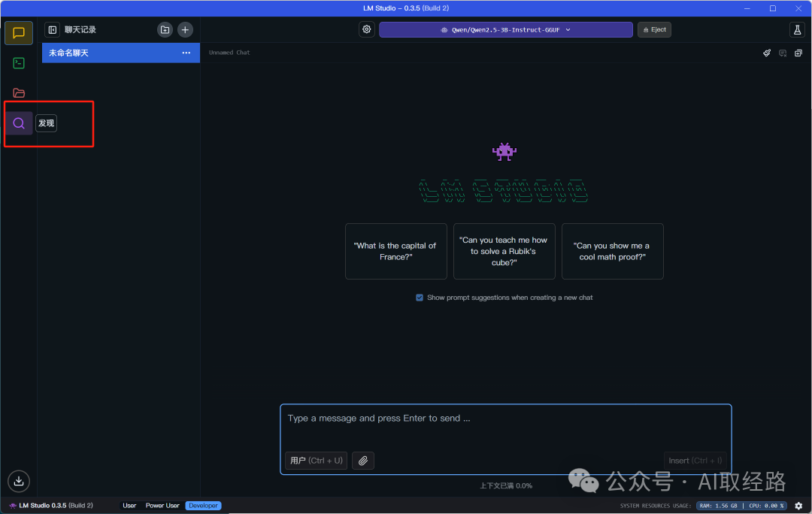Click the LM Studio robot mascot logo
This screenshot has width=812, height=514.
[504, 152]
